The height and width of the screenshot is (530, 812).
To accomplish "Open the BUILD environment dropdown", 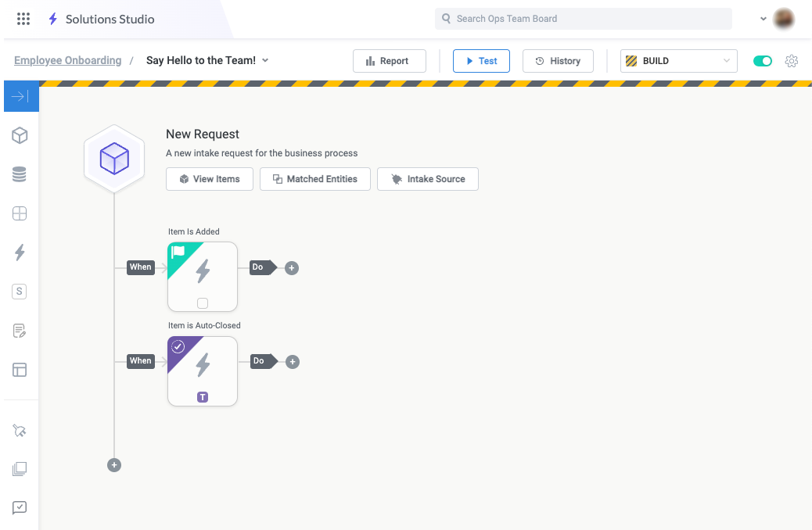I will pos(677,60).
